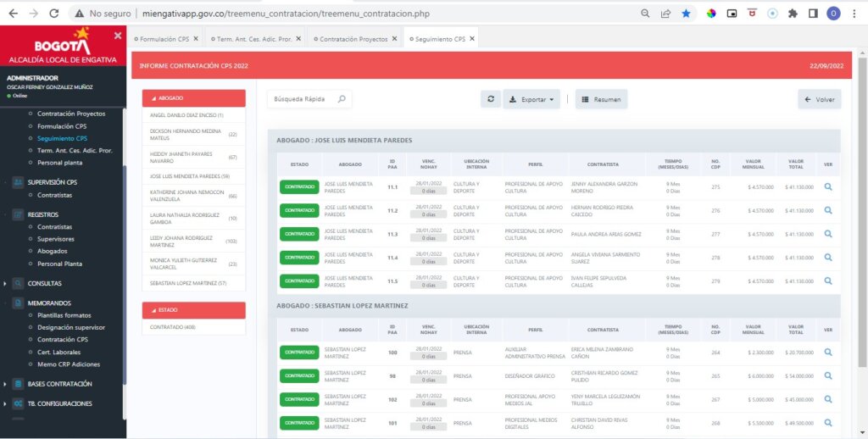Screen dimensions: 868x439
Task: Filter by abogado Dickson Hernando Medina Mateus
Action: pyautogui.click(x=194, y=135)
